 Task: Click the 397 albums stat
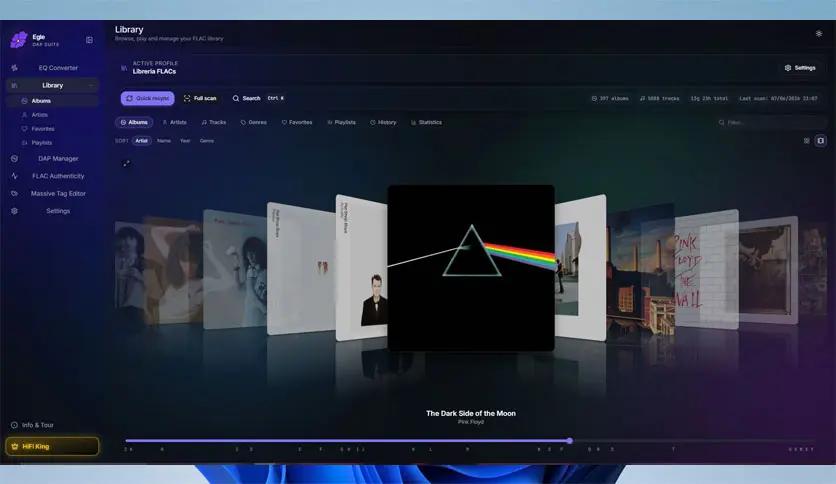coord(610,99)
